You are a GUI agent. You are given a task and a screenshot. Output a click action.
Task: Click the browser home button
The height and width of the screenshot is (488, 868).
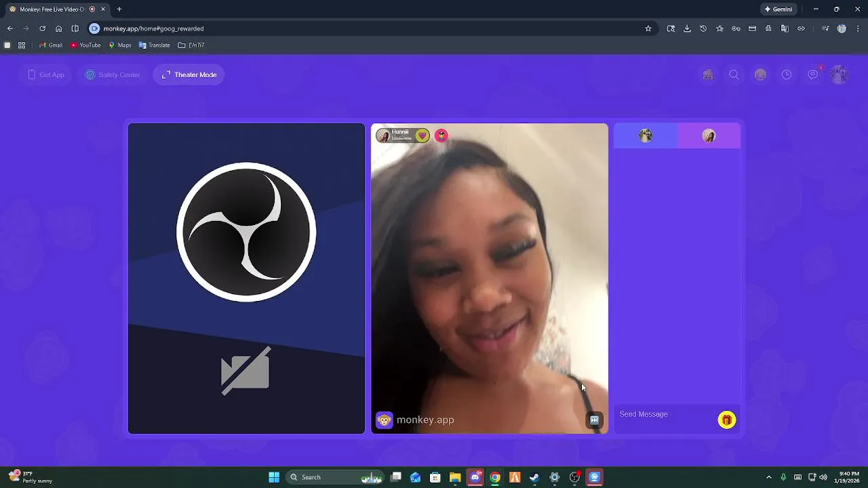click(x=59, y=28)
